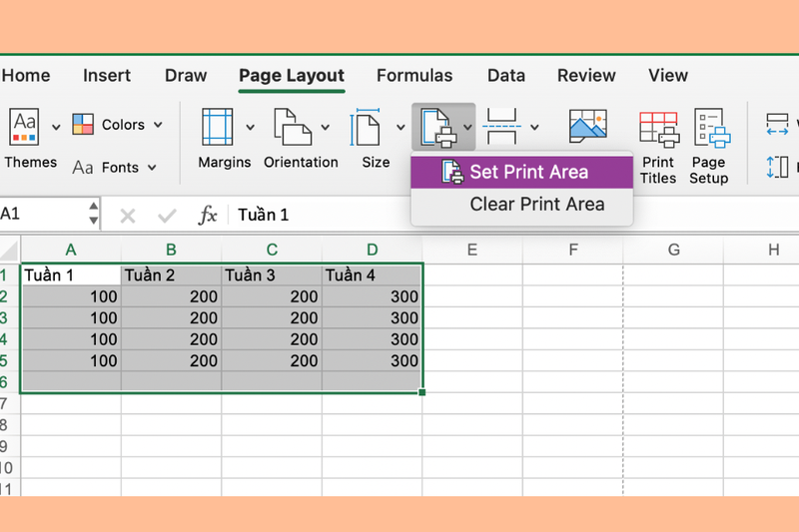Click cell containing Tuần 1
This screenshot has width=799, height=532.
[71, 274]
